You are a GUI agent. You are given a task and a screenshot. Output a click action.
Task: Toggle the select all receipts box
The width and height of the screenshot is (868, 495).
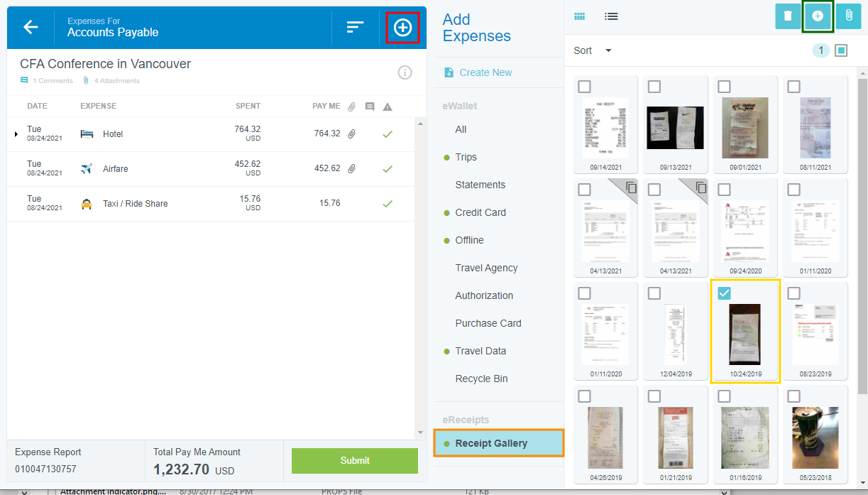(841, 50)
